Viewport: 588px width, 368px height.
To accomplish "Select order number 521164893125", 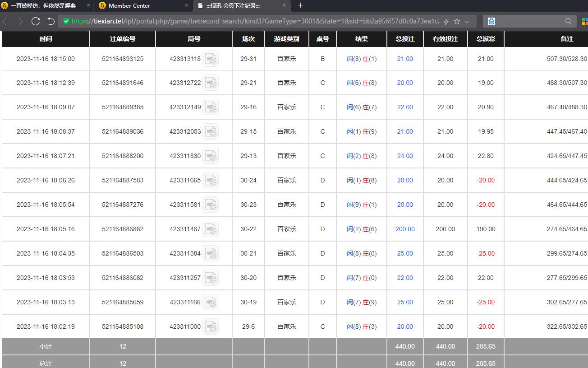I will pyautogui.click(x=123, y=59).
